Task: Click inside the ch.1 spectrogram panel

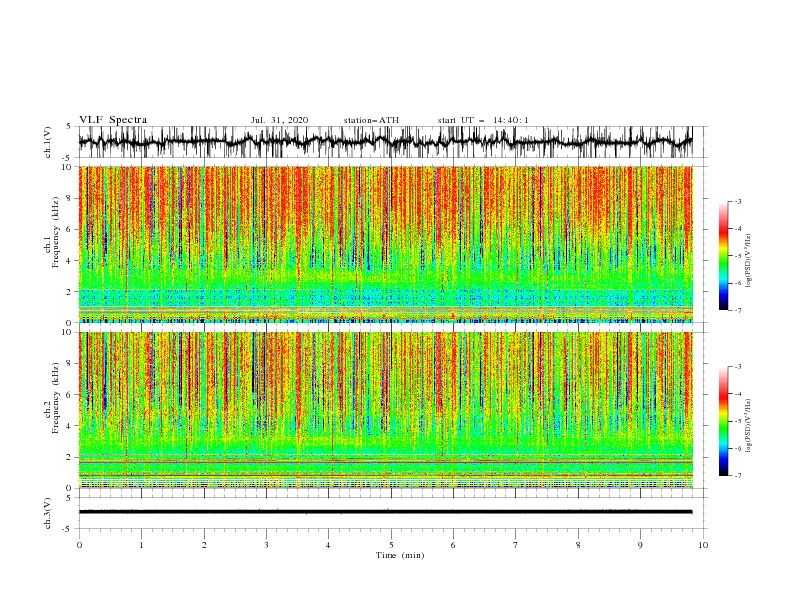Action: pyautogui.click(x=386, y=244)
